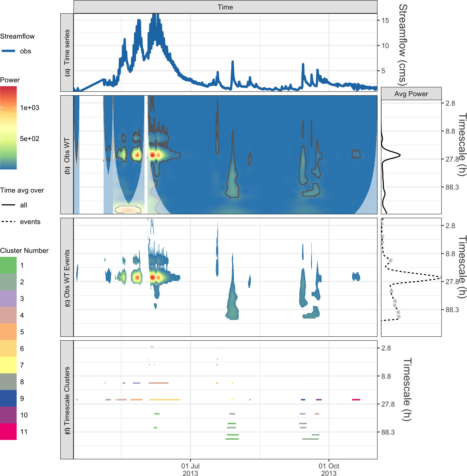Click the Power color gradient bar
Screen dimensions: 467x476
pyautogui.click(x=8, y=128)
